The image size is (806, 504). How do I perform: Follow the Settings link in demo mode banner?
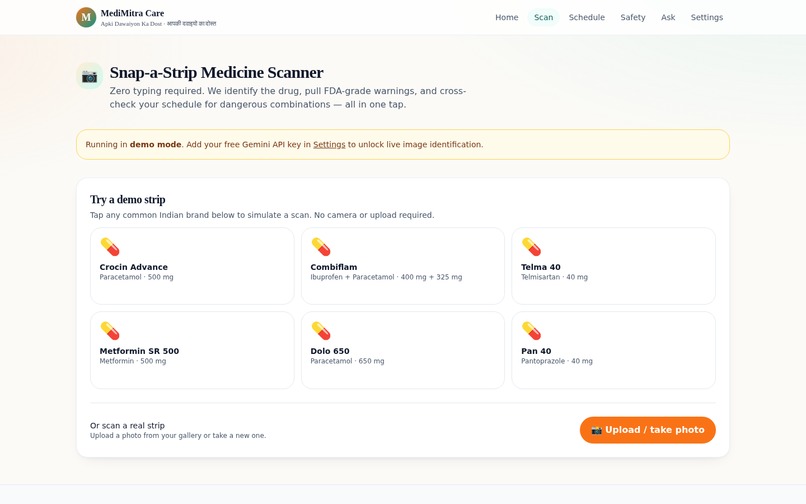(329, 145)
